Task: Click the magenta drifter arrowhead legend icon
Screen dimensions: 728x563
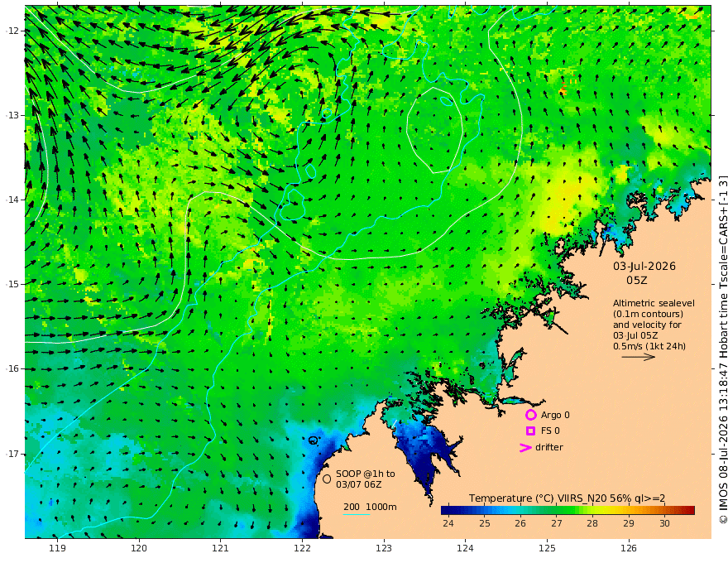Action: pyautogui.click(x=525, y=448)
